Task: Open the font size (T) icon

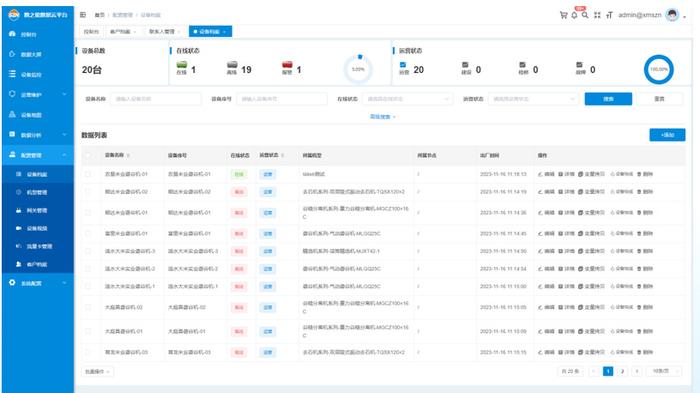Action: [609, 15]
